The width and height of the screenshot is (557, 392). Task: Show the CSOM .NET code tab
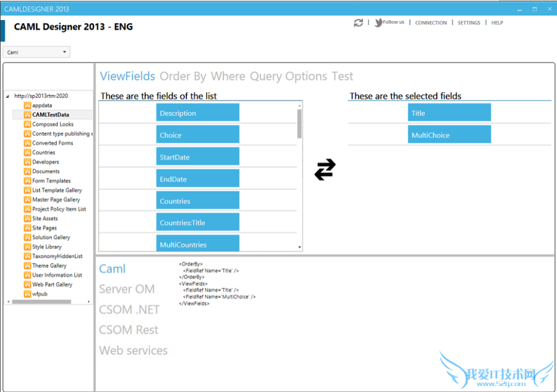click(129, 309)
